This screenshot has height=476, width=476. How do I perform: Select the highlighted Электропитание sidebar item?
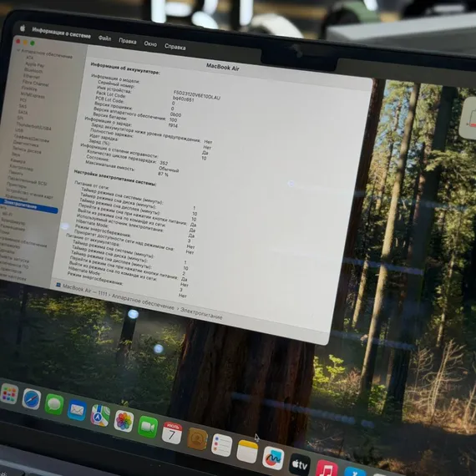[x=29, y=205]
